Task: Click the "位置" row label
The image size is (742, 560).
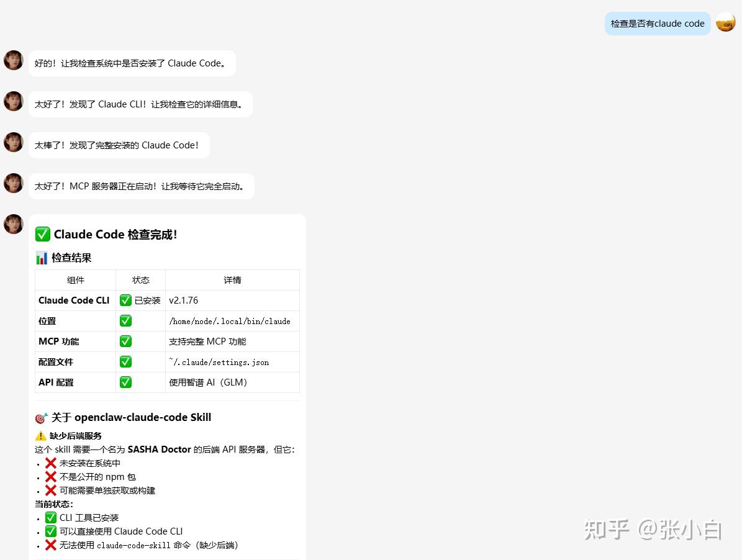Action: (x=47, y=321)
